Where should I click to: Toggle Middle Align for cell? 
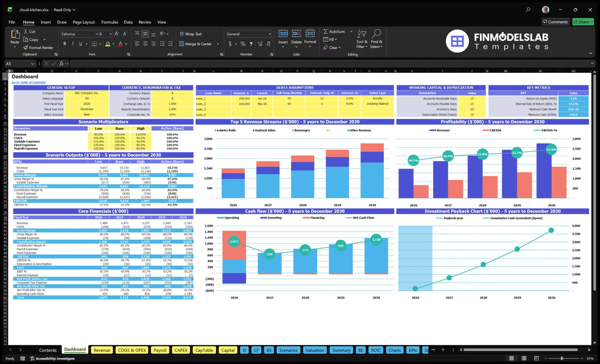[x=145, y=34]
